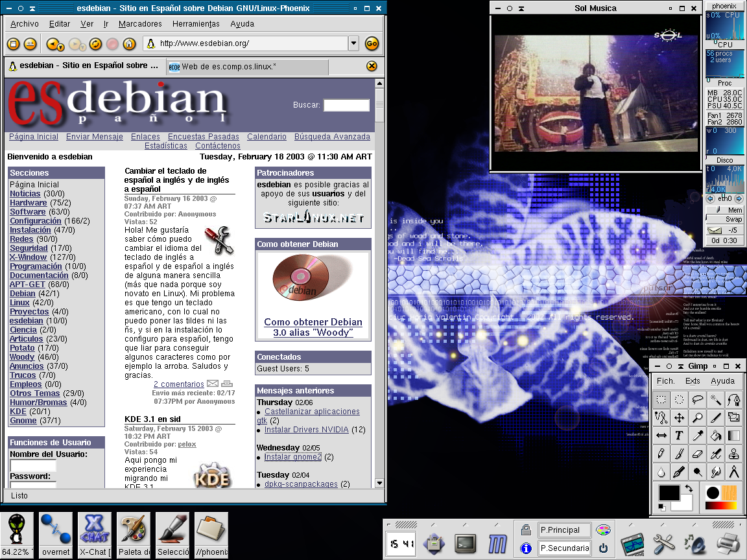Select the flip tool with double arrow
This screenshot has height=560, width=747.
(x=661, y=436)
